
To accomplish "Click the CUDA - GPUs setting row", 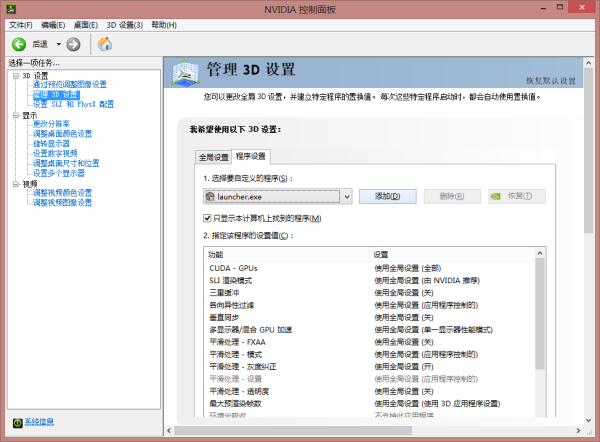I will click(370, 268).
